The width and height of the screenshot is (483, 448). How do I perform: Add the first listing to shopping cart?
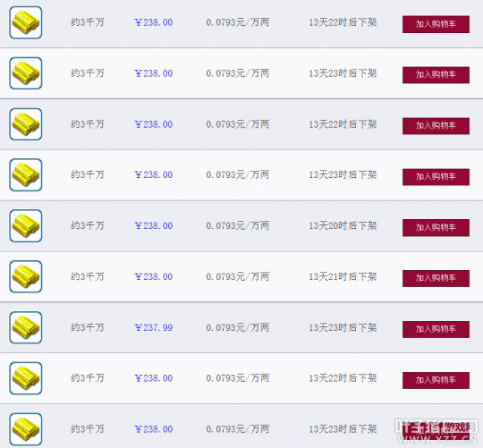436,24
